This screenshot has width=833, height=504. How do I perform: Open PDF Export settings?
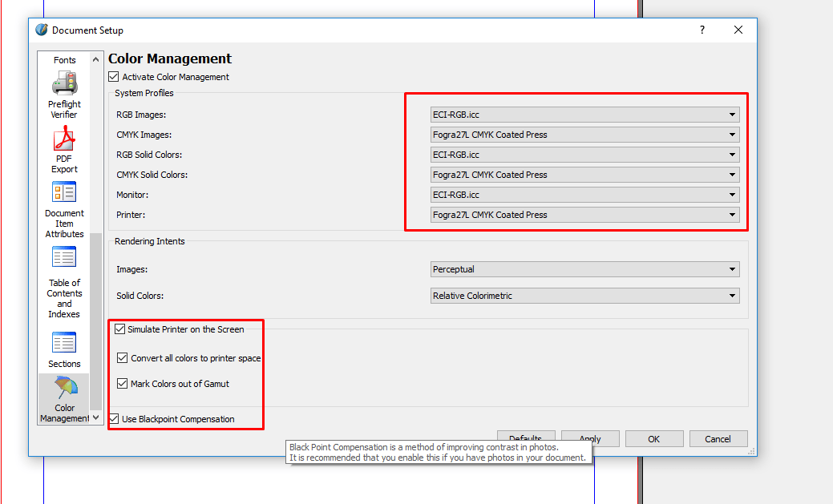tap(63, 141)
